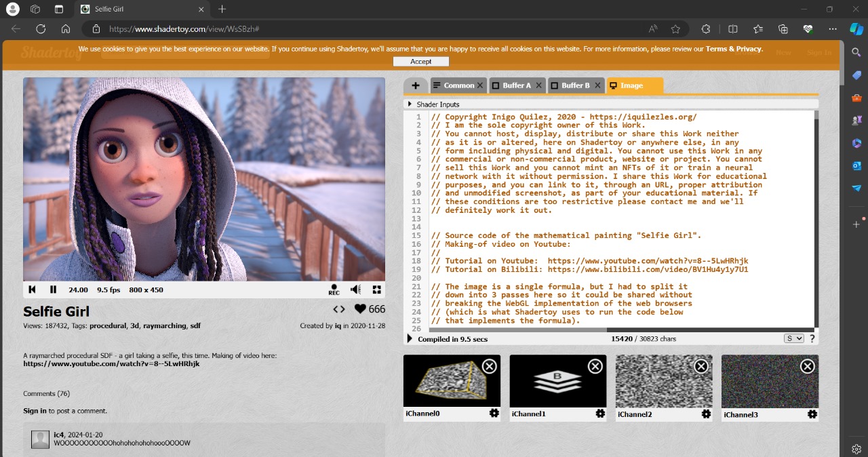868x457 pixels.
Task: Open iChannel3 sampler settings gear
Action: coord(812,414)
